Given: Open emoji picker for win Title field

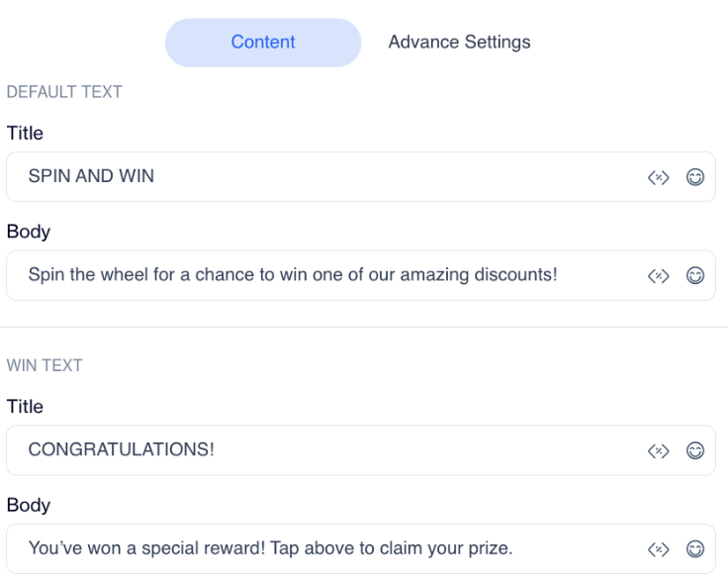Looking at the screenshot, I should pyautogui.click(x=695, y=451).
